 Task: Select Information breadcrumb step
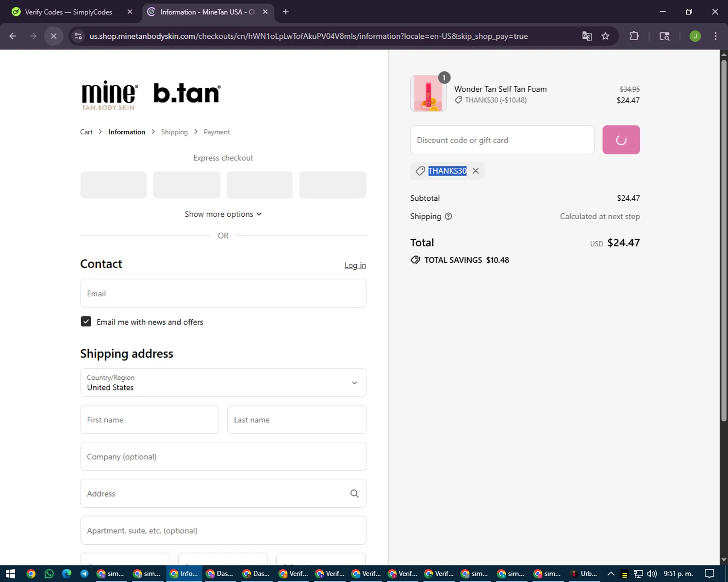click(127, 132)
